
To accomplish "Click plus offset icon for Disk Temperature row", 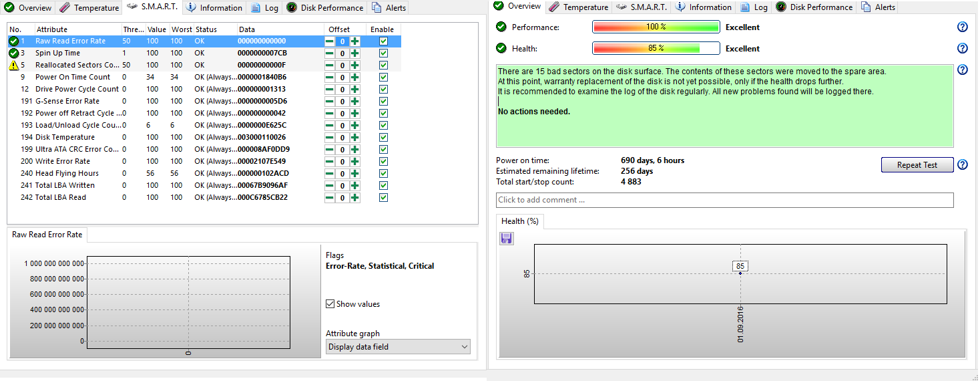I will (x=355, y=138).
